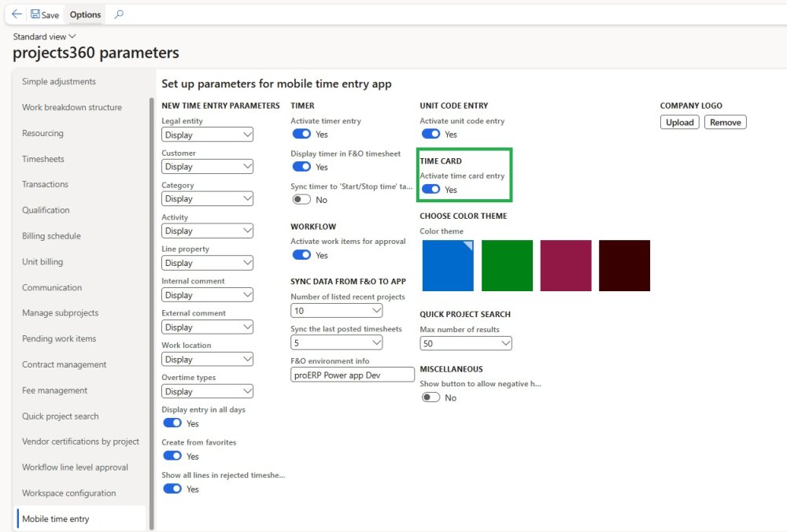787x532 pixels.
Task: Choose the green color theme swatch
Action: (x=507, y=265)
